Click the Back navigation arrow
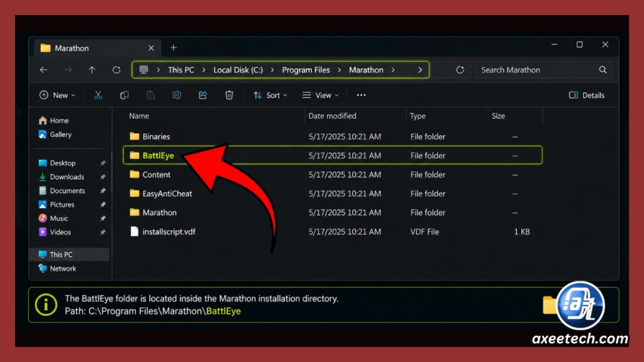The image size is (644, 362). point(44,70)
